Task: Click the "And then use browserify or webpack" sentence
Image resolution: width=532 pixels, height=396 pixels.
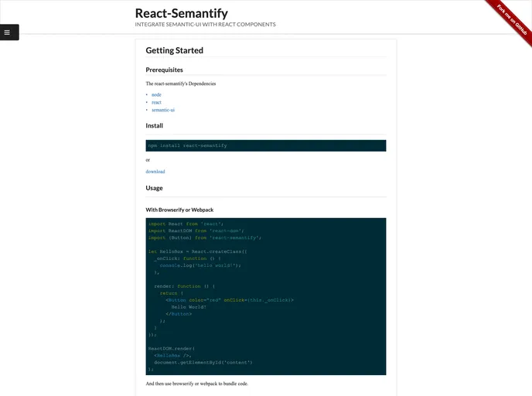Action: (196, 384)
